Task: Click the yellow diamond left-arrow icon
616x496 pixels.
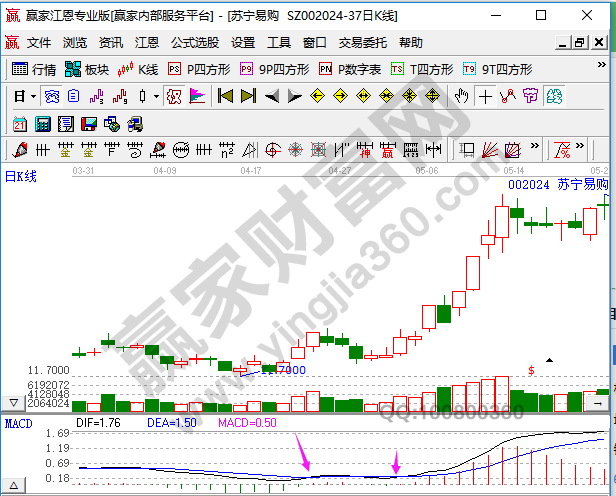Action: (x=316, y=97)
